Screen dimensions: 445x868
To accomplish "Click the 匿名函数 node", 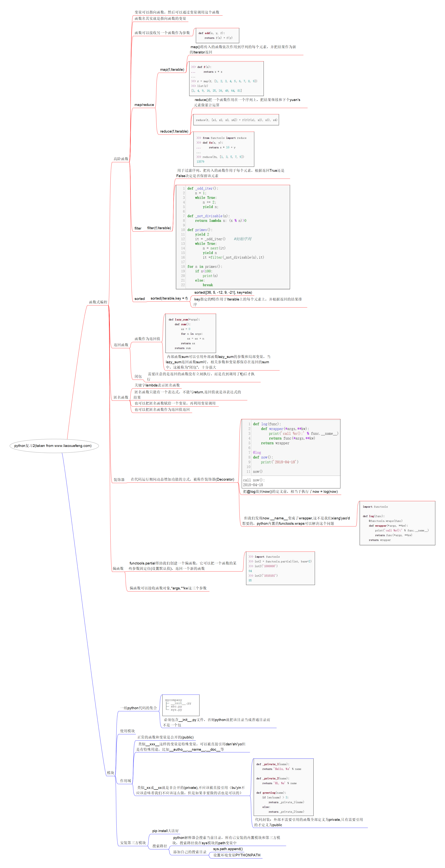I will click(121, 397).
